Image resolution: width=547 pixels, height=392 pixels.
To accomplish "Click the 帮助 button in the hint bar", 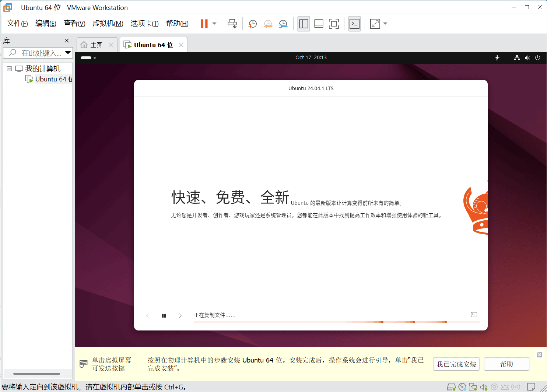I will point(506,364).
